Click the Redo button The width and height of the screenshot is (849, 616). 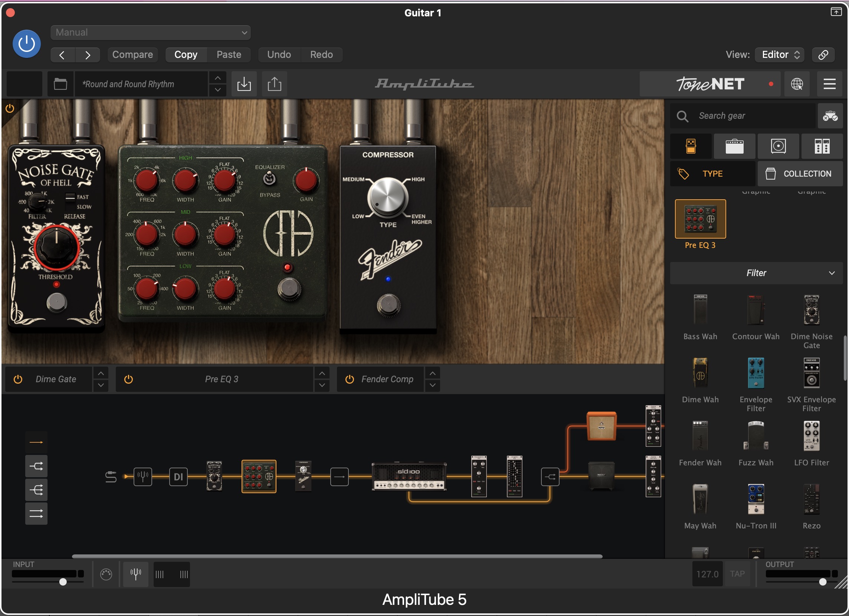[321, 55]
